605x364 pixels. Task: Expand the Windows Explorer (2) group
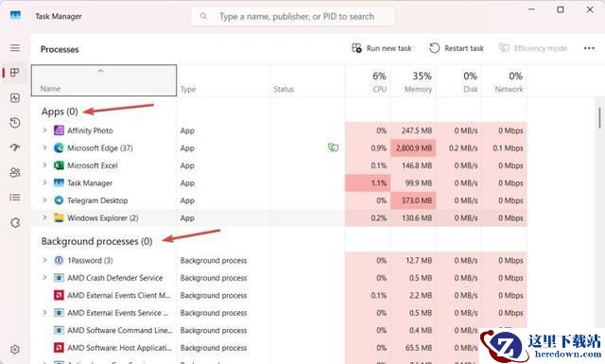(x=44, y=217)
